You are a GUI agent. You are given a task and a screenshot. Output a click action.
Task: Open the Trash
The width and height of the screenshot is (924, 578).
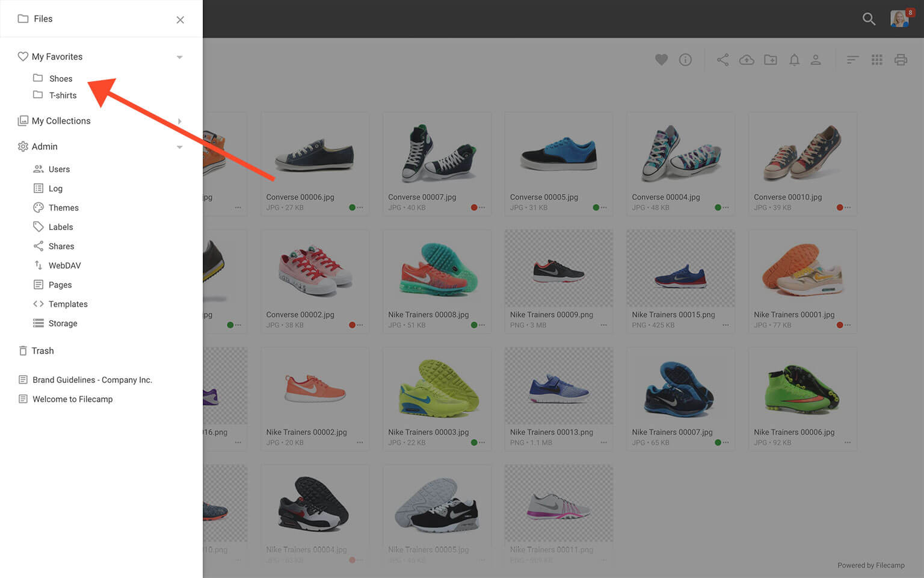[x=36, y=351]
